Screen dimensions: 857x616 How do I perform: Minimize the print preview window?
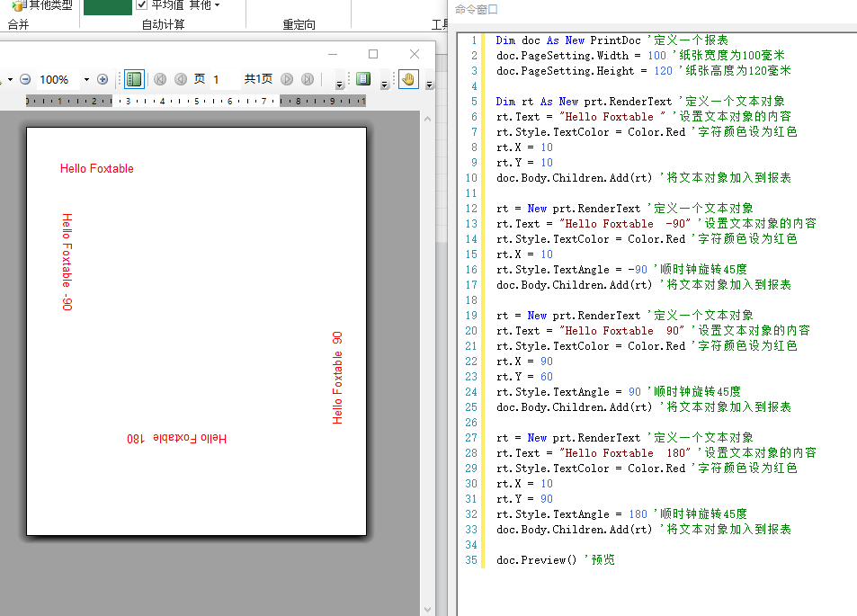[x=333, y=54]
